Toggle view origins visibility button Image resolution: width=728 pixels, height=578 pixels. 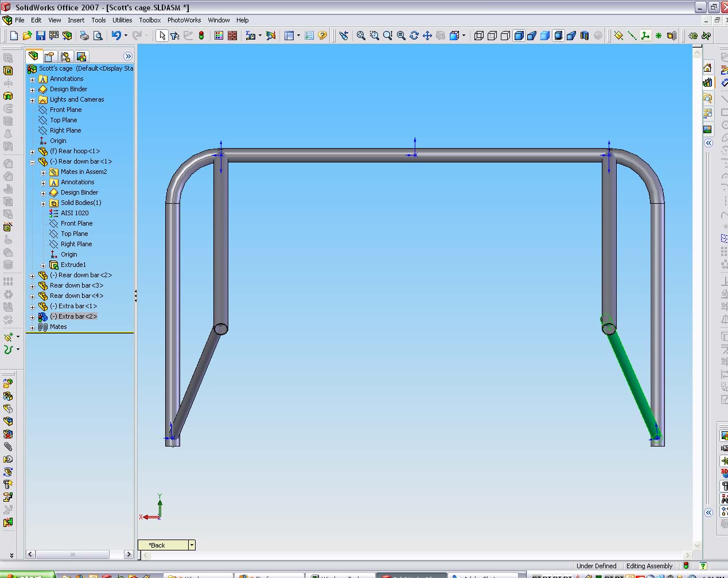pyautogui.click(x=645, y=36)
